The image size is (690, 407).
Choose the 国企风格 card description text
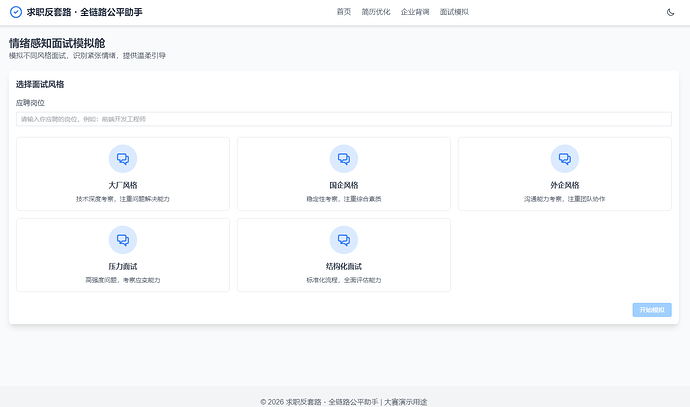(x=344, y=199)
